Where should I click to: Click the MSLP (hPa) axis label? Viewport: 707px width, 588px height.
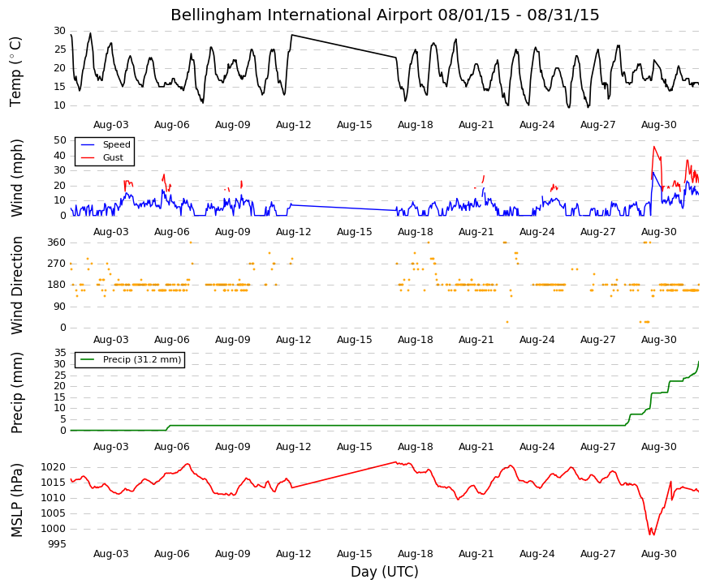pyautogui.click(x=16, y=500)
